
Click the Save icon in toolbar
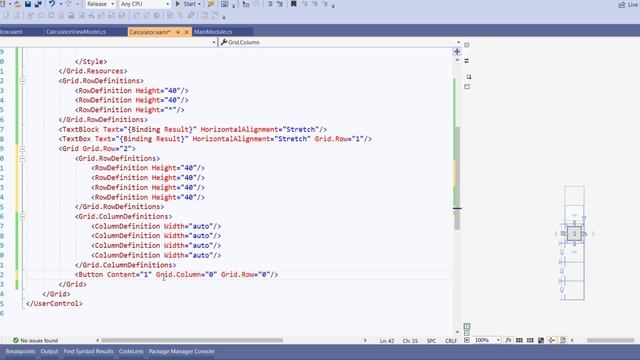28,4
